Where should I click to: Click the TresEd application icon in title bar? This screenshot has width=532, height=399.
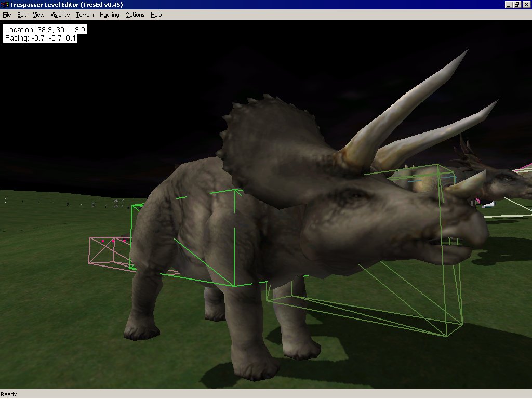5,4
